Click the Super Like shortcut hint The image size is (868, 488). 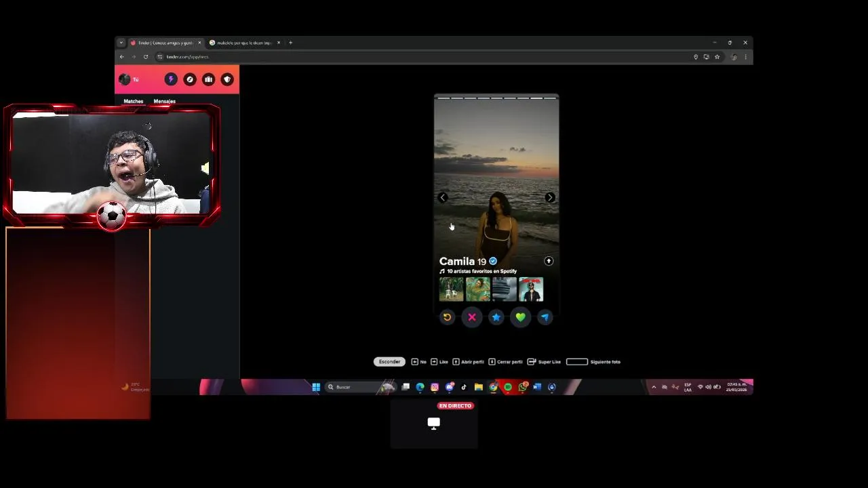544,362
